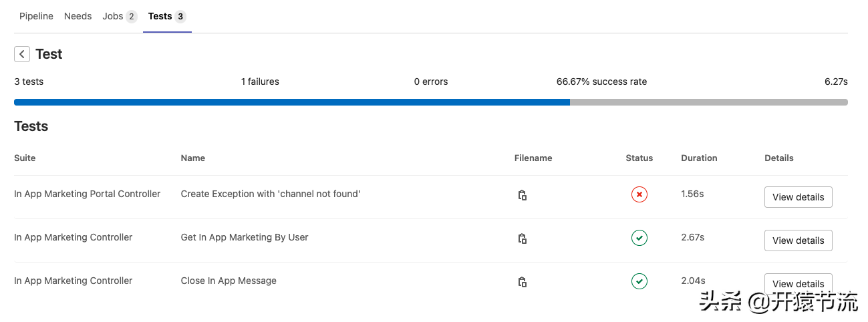View details for Get In App Marketing By User
The height and width of the screenshot is (322, 868).
tap(798, 240)
